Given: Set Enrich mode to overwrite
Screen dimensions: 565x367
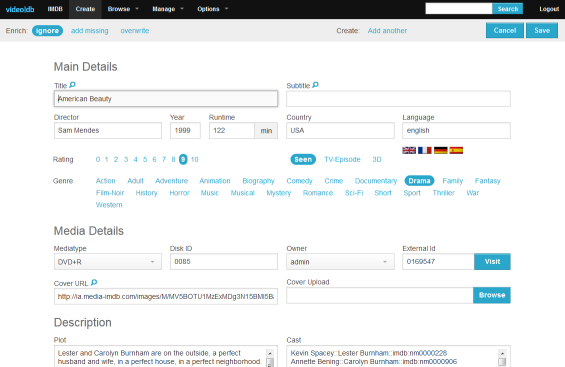Looking at the screenshot, I should pos(135,31).
